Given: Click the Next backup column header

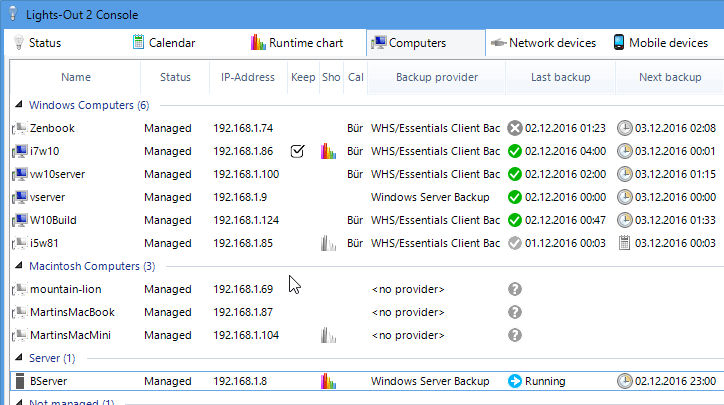Looking at the screenshot, I should pos(670,77).
